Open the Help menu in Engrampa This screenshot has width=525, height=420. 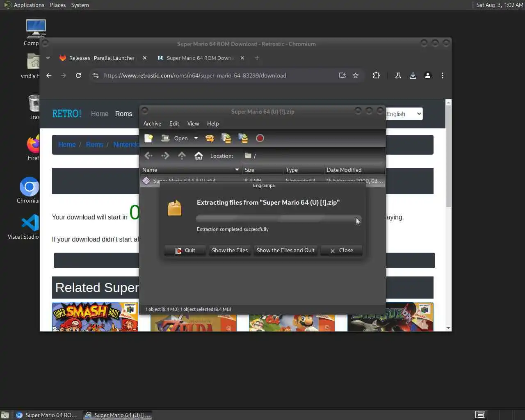point(213,123)
